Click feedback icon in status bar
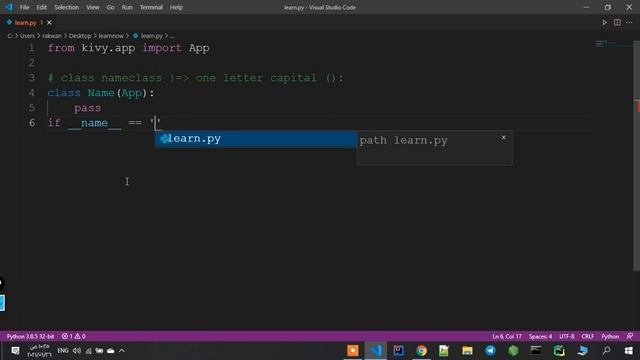Screen dimensions: 640x360 point(630,336)
